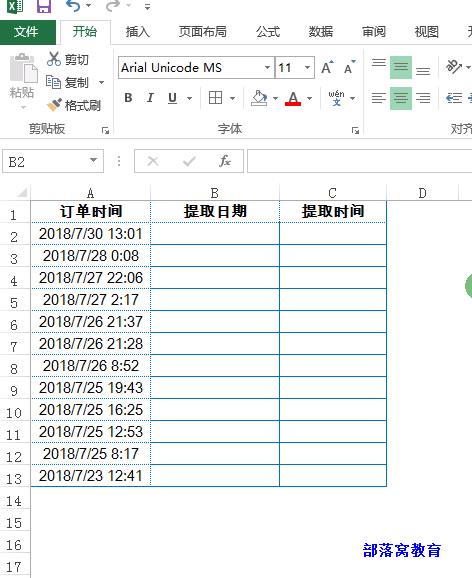Switch to the 审阅 review tab
The width and height of the screenshot is (472, 578).
pyautogui.click(x=374, y=32)
